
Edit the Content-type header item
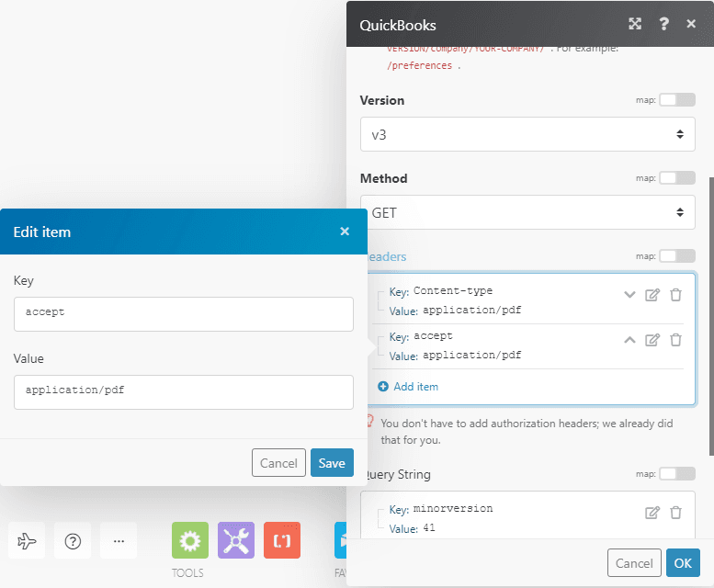tap(652, 295)
